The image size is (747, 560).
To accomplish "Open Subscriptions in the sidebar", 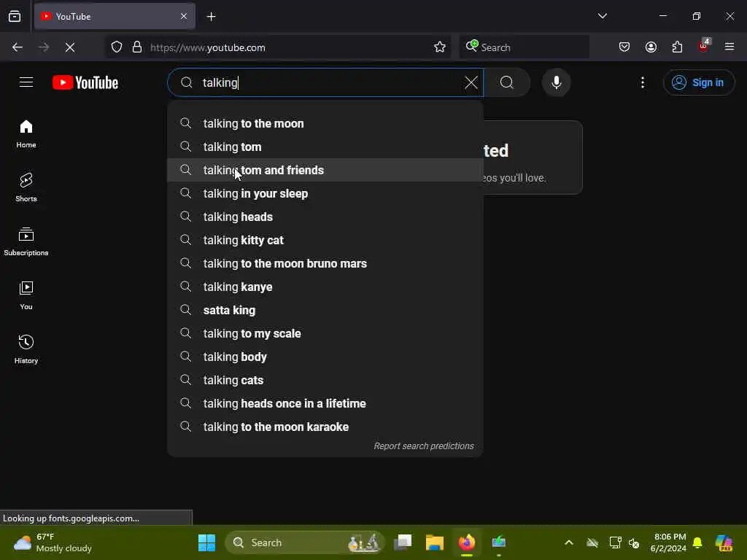I will (x=26, y=241).
